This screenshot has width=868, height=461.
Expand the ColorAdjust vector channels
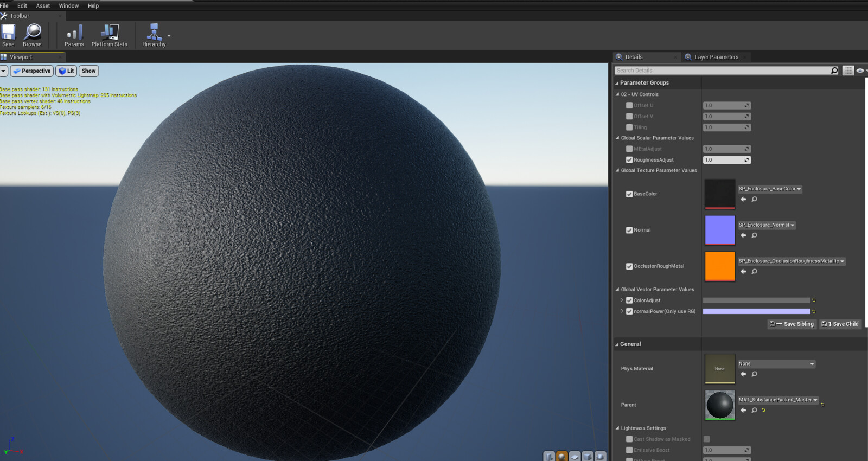point(622,300)
